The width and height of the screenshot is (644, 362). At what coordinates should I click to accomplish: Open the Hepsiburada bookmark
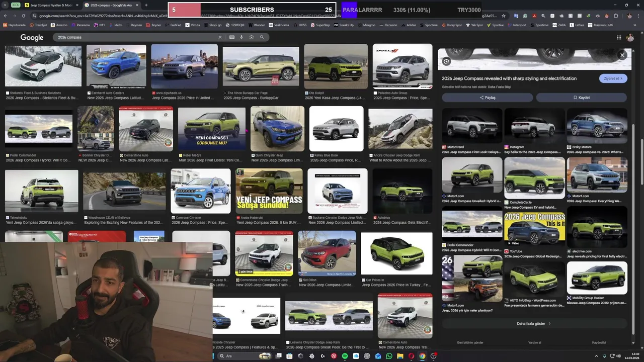[15, 25]
